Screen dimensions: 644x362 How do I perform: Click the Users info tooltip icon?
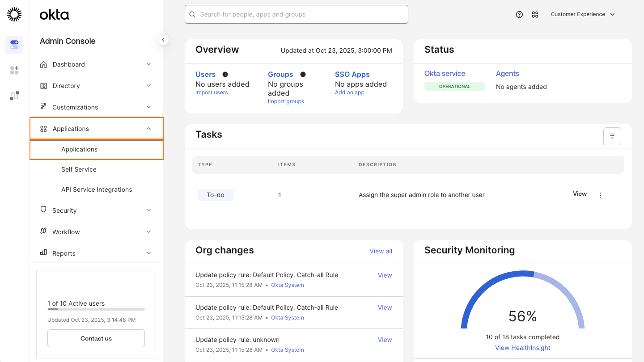click(x=225, y=74)
